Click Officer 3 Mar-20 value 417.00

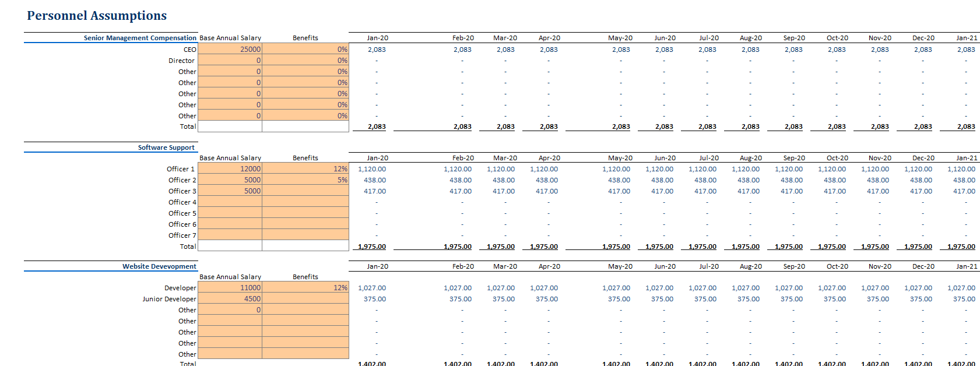504,191
